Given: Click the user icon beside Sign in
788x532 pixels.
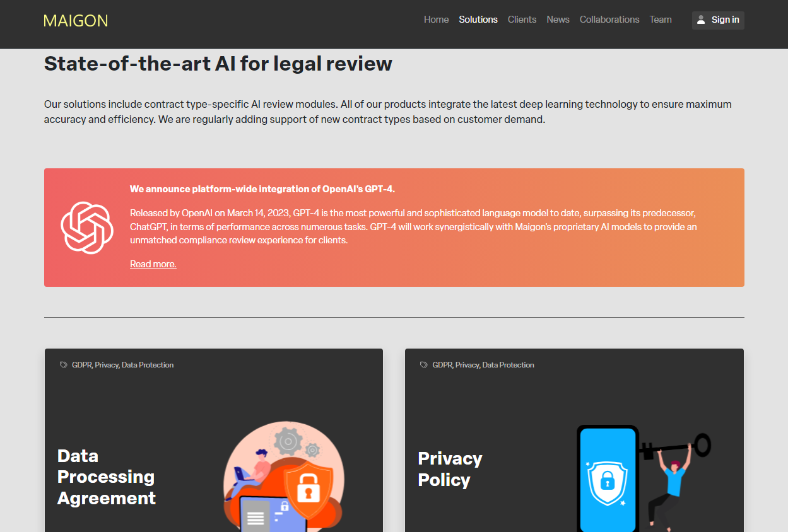Looking at the screenshot, I should (x=701, y=20).
